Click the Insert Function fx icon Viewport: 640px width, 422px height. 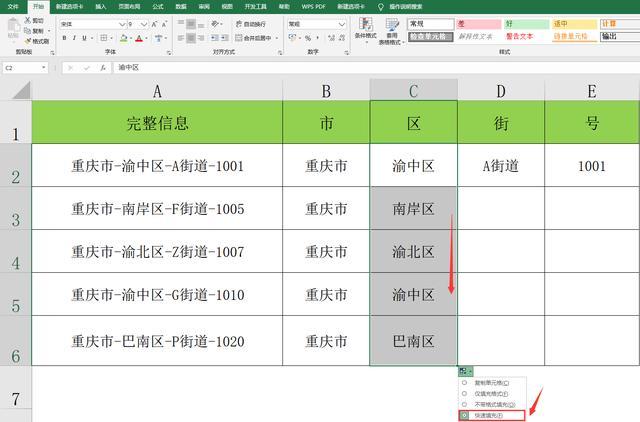pos(102,67)
